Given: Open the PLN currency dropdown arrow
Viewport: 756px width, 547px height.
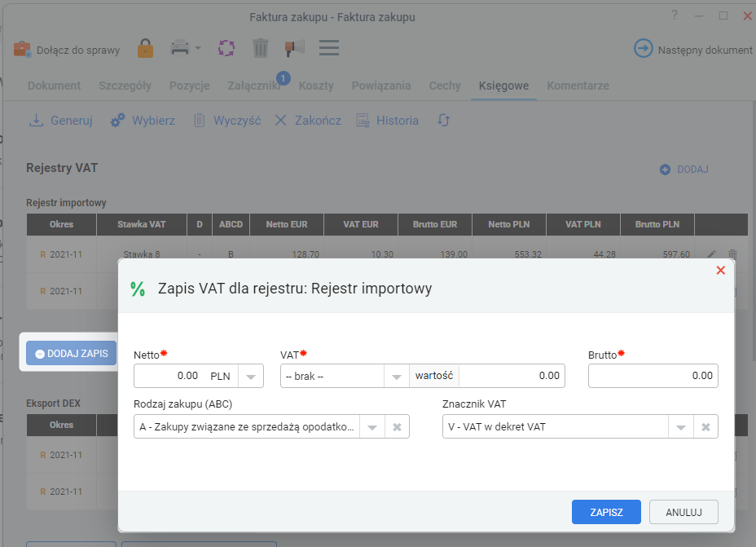Looking at the screenshot, I should [x=251, y=377].
